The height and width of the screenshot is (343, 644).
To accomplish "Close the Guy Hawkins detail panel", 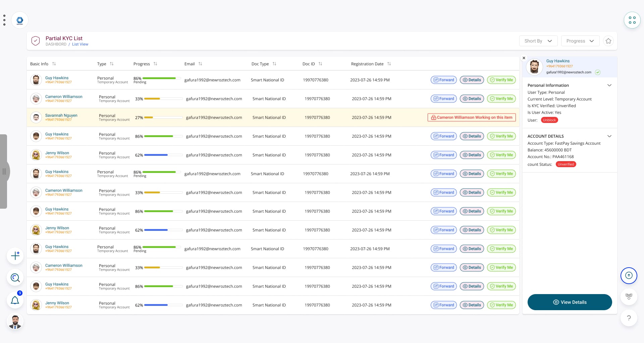I will (x=524, y=58).
